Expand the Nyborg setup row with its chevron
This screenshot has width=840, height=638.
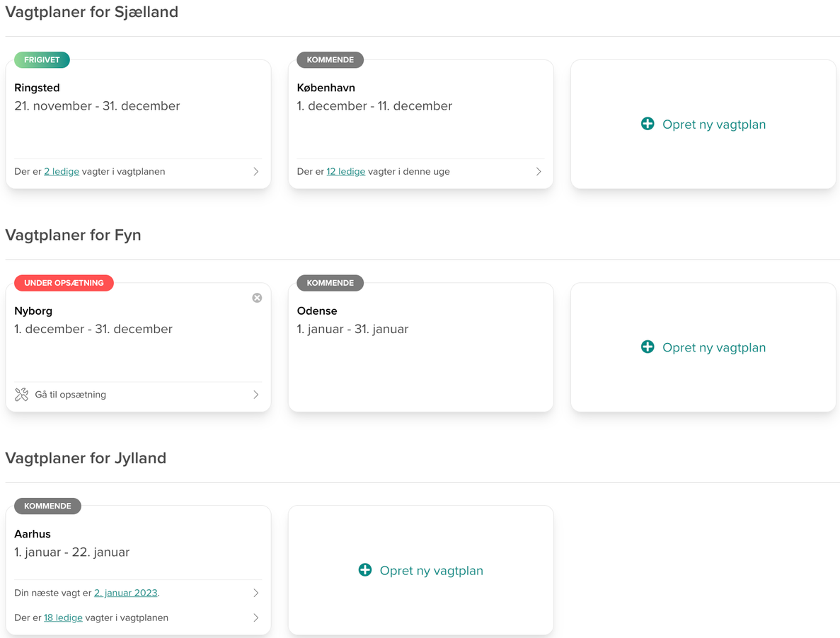pos(255,394)
